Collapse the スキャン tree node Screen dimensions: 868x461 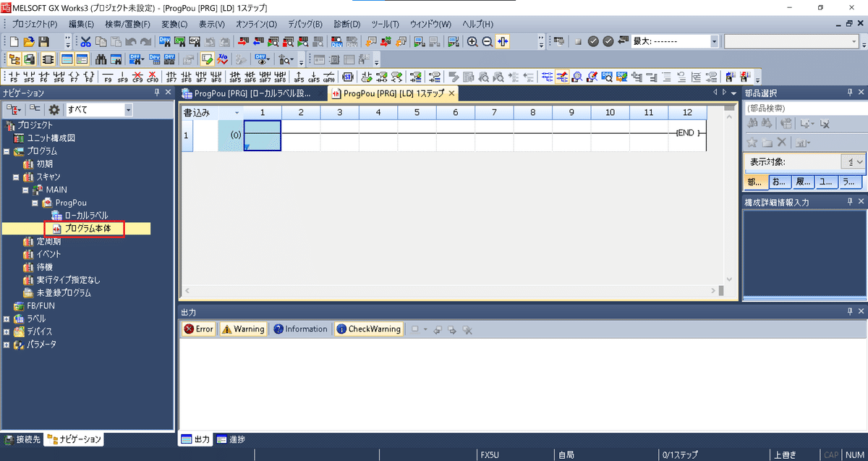click(x=15, y=177)
